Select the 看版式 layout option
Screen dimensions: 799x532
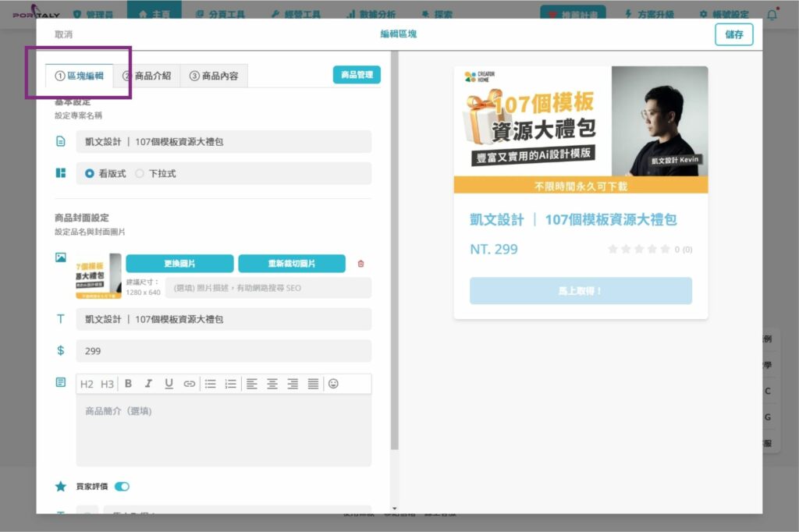[105, 173]
